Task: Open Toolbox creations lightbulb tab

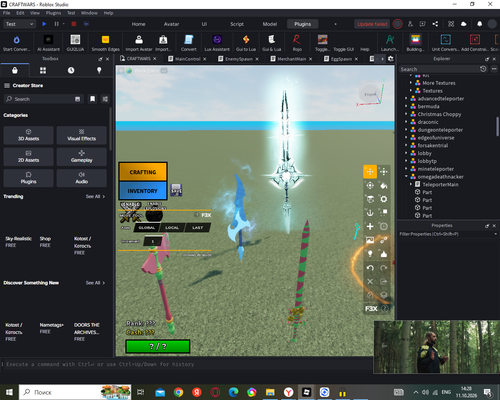Action: [99, 70]
